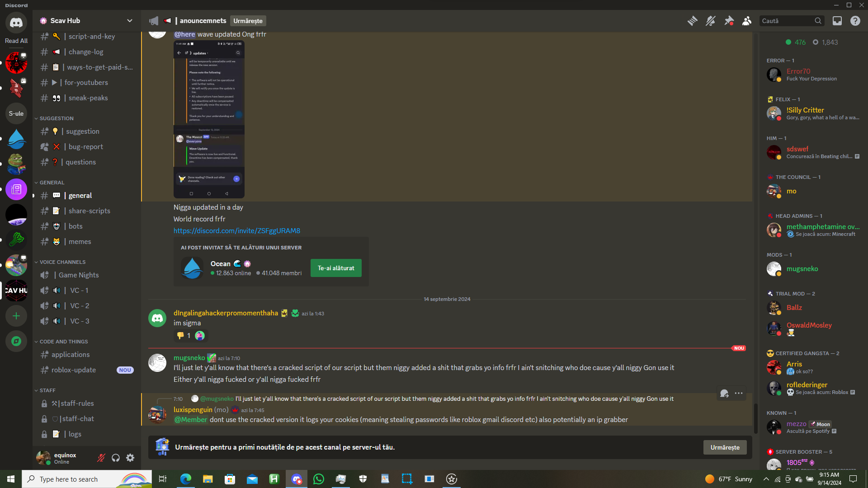The image size is (868, 488).
Task: Open Explore Discoverable Servers compass icon
Action: pos(16,341)
